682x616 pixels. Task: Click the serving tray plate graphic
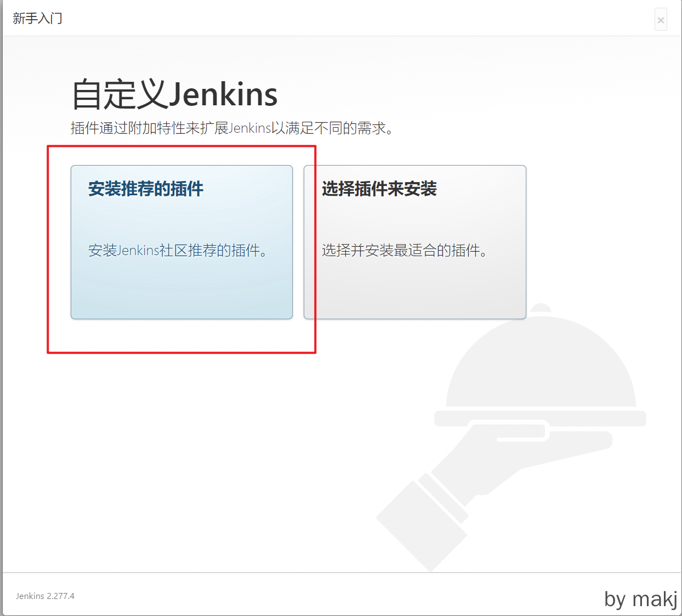tap(540, 418)
